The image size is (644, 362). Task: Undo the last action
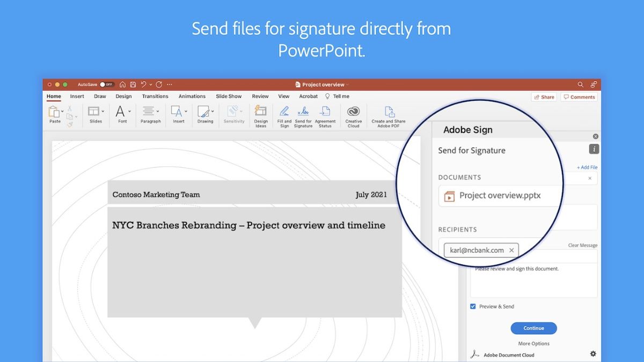coord(143,85)
